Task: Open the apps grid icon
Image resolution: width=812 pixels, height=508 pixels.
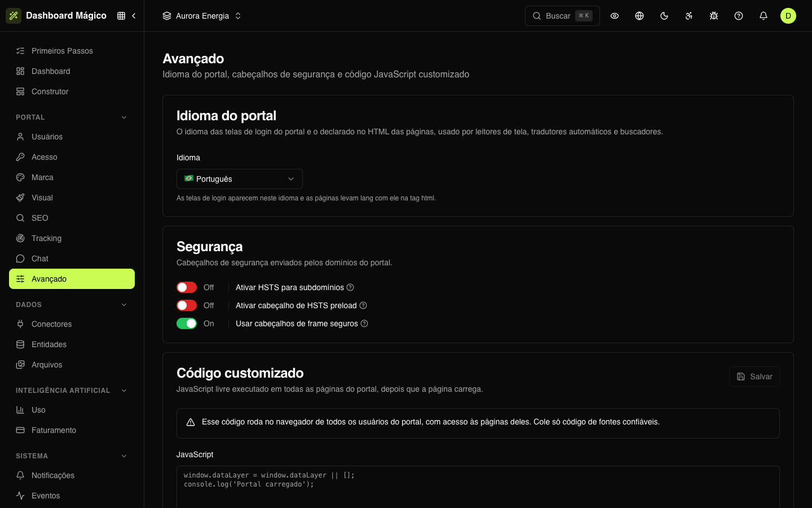Action: pos(121,16)
